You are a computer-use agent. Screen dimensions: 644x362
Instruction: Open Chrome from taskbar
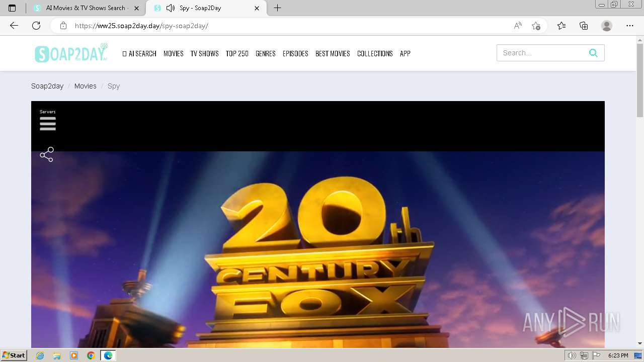pyautogui.click(x=91, y=355)
